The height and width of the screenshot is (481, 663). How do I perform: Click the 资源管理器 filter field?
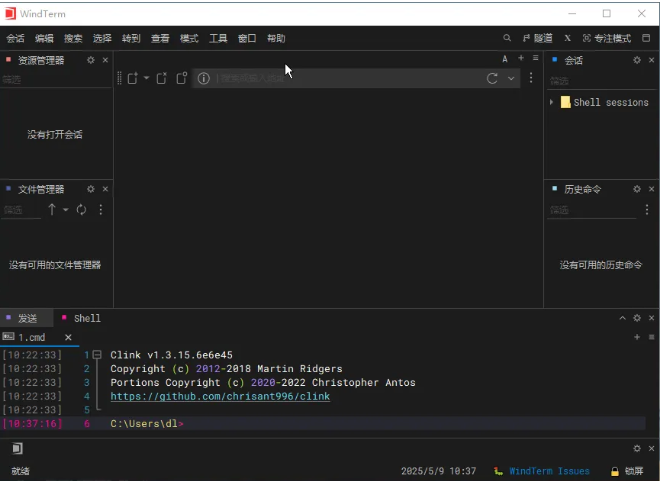pos(56,79)
